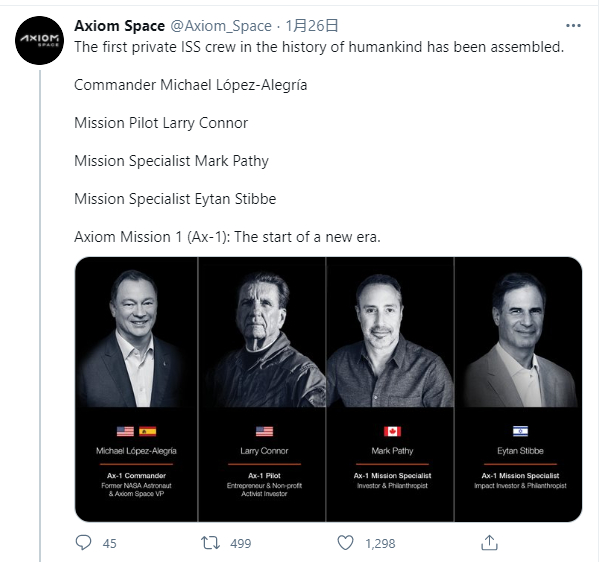Click the Israeli flag under Eytan Stibbe

pyautogui.click(x=519, y=431)
